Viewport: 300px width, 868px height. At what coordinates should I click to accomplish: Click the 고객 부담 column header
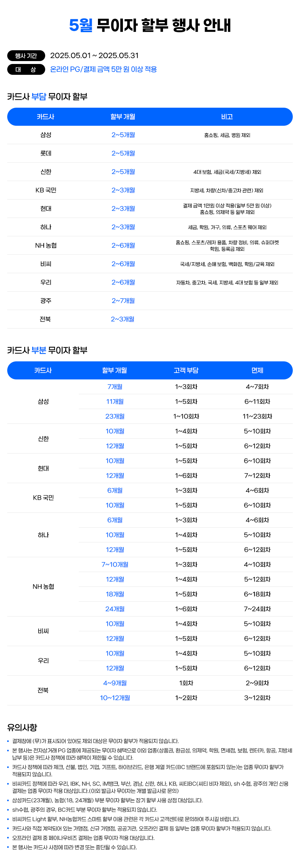click(186, 370)
